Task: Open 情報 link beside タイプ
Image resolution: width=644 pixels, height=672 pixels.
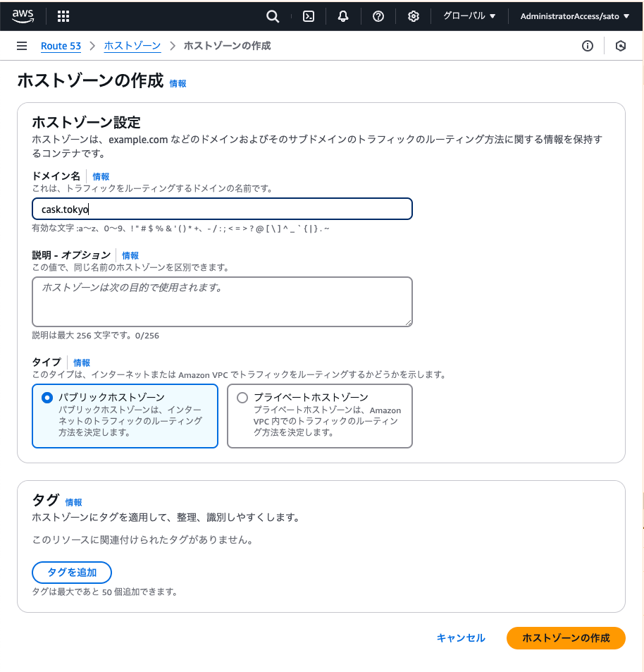Action: coord(82,362)
